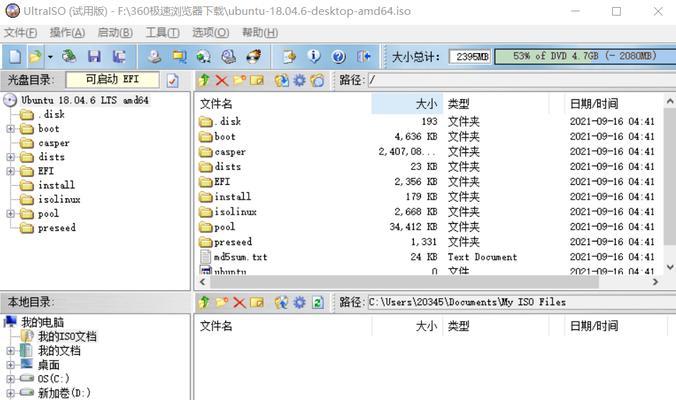Image resolution: width=676 pixels, height=400 pixels.
Task: Click the Add to image icon in local toolbar
Action: (x=282, y=303)
